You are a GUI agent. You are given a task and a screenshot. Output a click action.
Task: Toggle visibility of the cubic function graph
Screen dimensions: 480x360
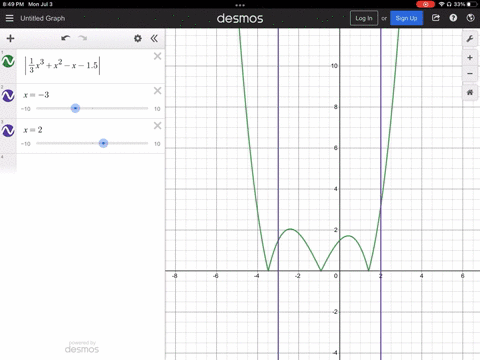click(x=8, y=61)
